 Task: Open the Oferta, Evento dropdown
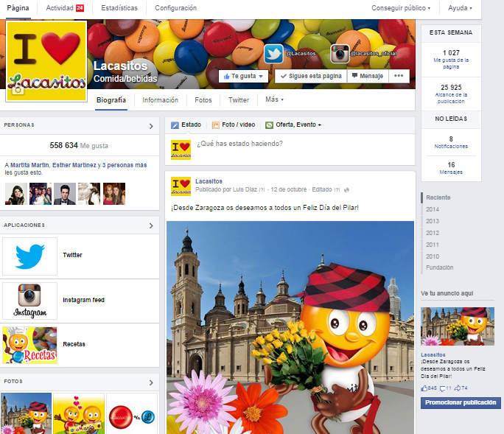point(298,125)
